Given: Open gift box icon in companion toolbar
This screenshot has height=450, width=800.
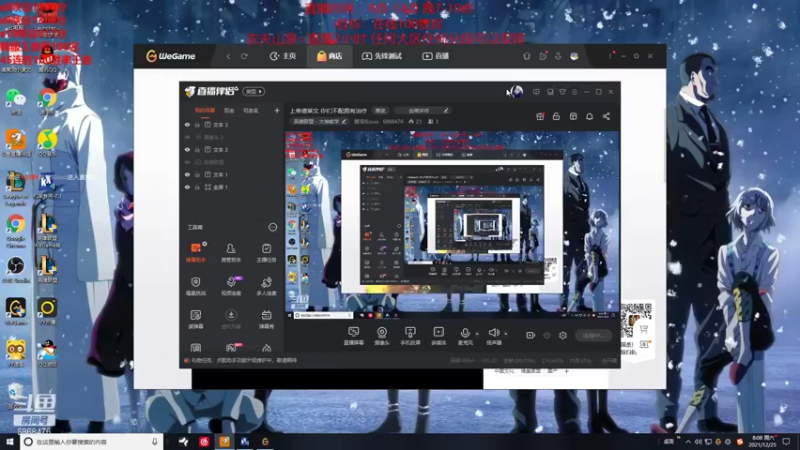Looking at the screenshot, I should point(540,116).
